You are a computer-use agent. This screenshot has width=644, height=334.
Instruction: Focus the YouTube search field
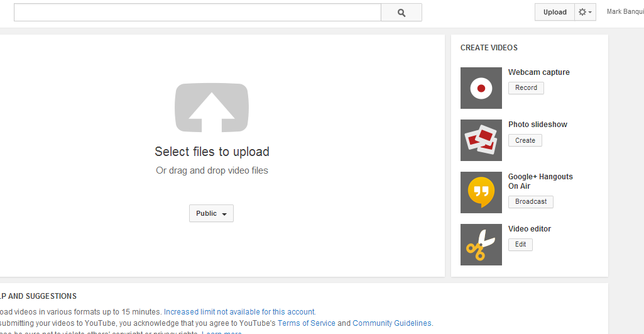[197, 13]
